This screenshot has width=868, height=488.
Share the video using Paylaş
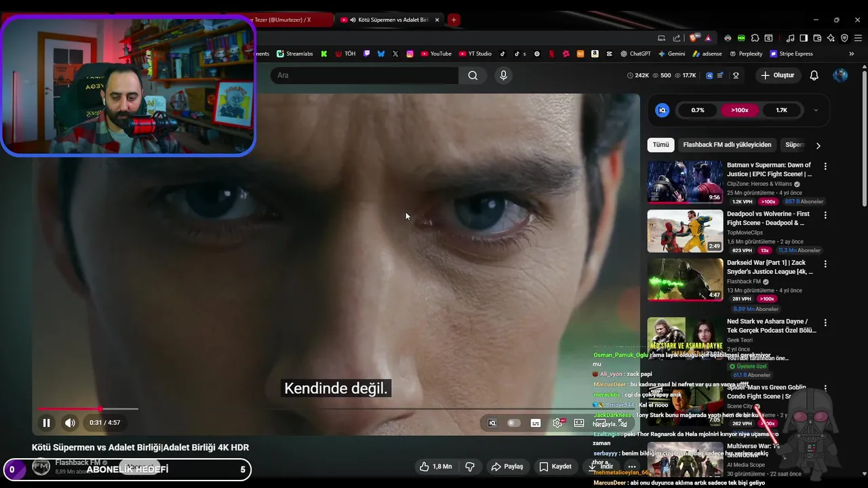click(x=507, y=466)
